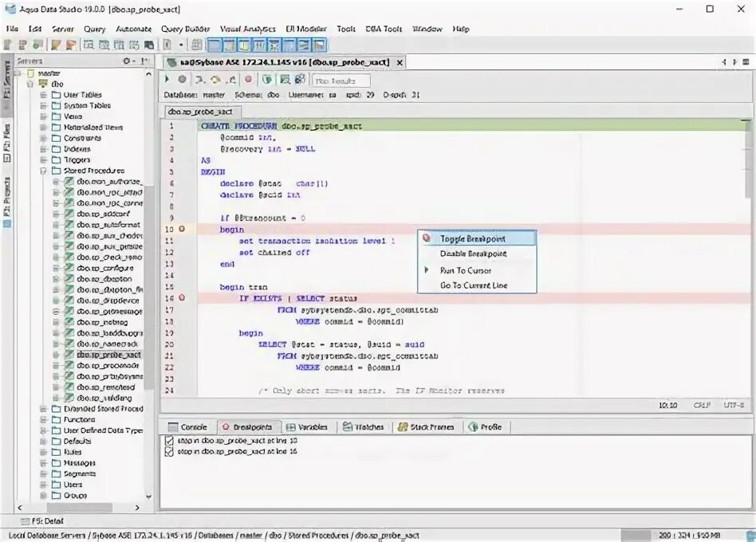The height and width of the screenshot is (542, 756).
Task: Switch to the Console tab
Action: click(187, 427)
